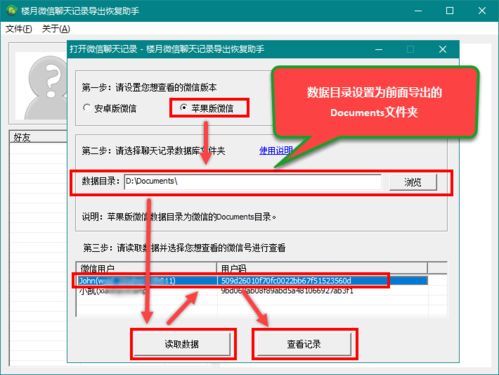
Task: Focus the 数据目录 path field
Action: [x=252, y=182]
